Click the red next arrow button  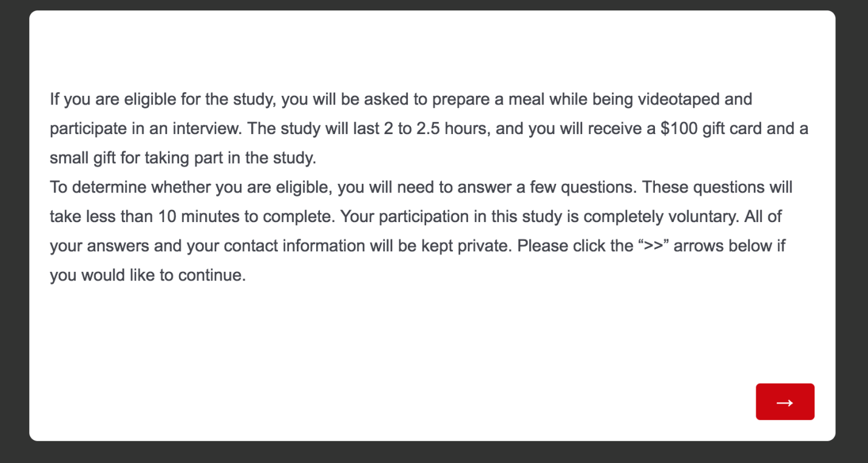784,402
